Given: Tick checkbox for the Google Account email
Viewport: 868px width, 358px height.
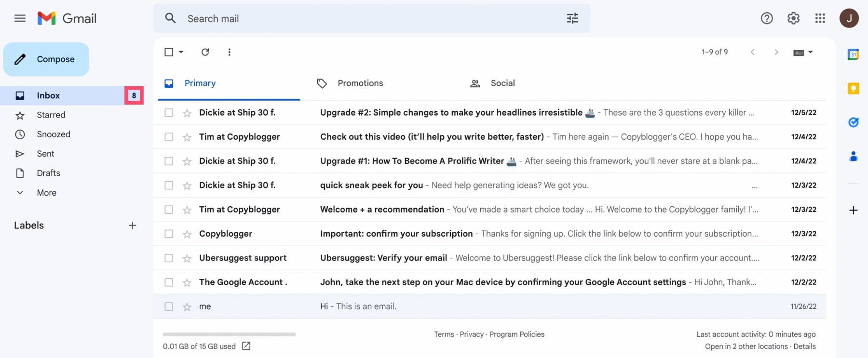Looking at the screenshot, I should (169, 282).
